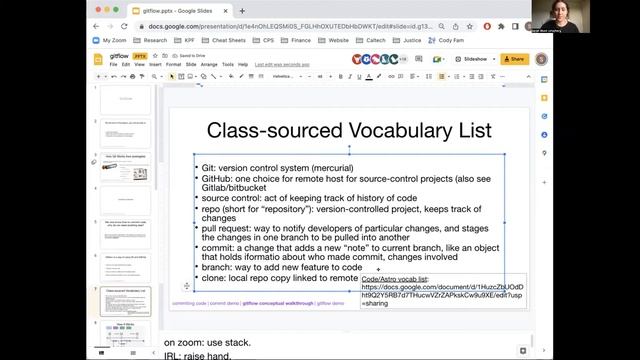Open the Cheat Sheets bookmark folder
The width and height of the screenshot is (640, 360).
(224, 40)
